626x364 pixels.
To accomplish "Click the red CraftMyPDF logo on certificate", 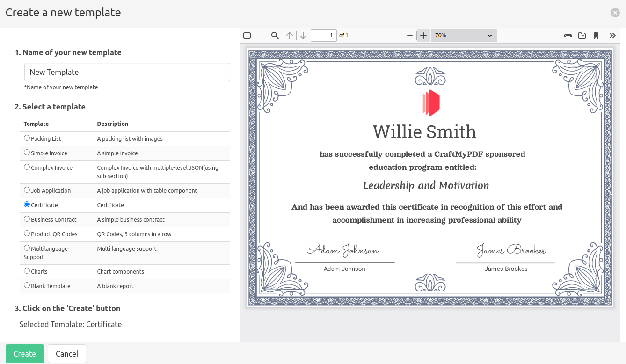I will [431, 103].
